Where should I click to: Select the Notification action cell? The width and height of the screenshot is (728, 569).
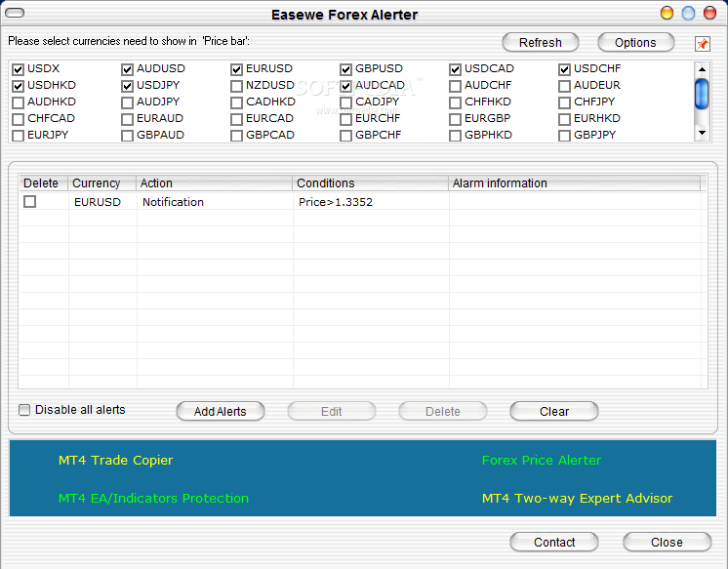tap(215, 202)
